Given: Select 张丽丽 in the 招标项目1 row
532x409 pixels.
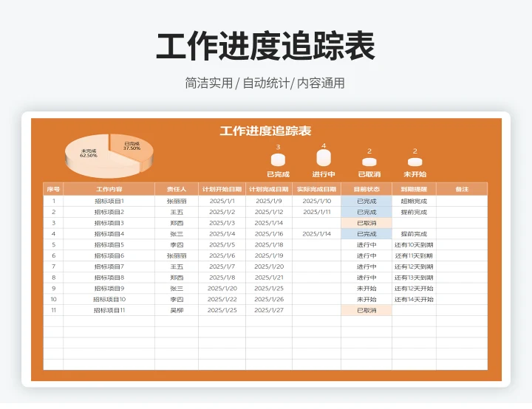Looking at the screenshot, I should [x=177, y=201].
